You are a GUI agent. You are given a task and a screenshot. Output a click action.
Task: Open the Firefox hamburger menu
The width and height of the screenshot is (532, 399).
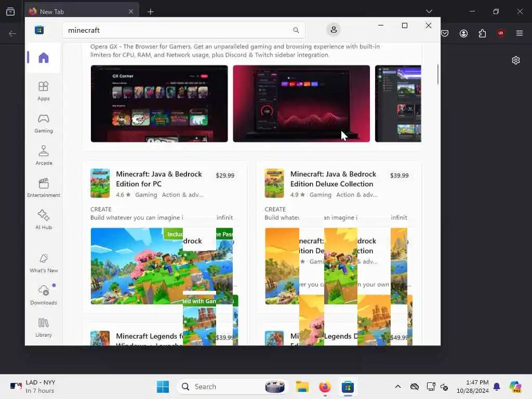[519, 33]
